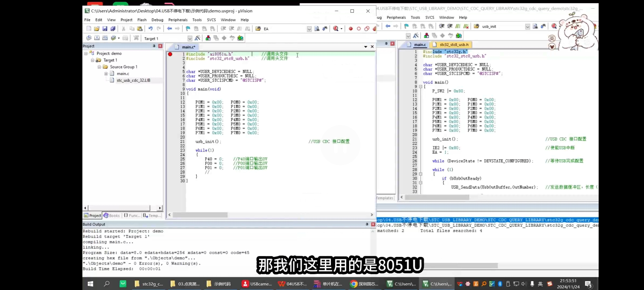This screenshot has width=644, height=290.
Task: Undo the last edit in demo window
Action: coord(151,28)
